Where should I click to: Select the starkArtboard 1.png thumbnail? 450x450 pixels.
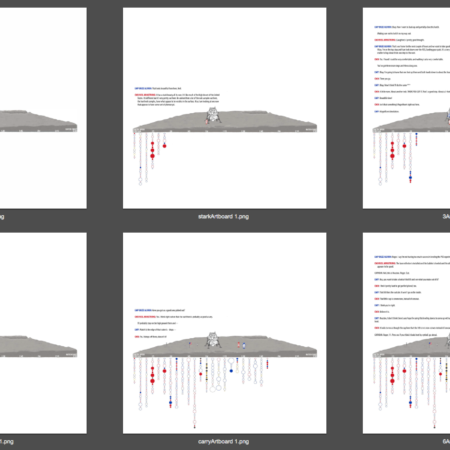225,108
